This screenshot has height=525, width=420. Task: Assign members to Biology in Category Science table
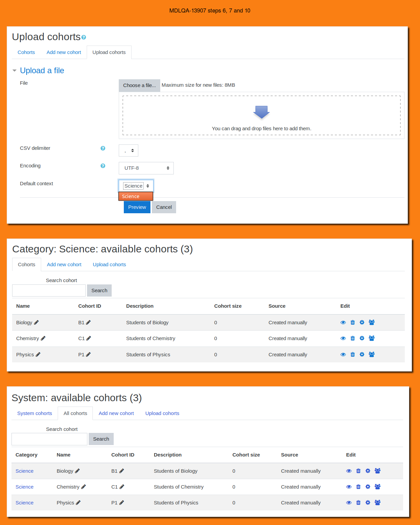(x=372, y=323)
